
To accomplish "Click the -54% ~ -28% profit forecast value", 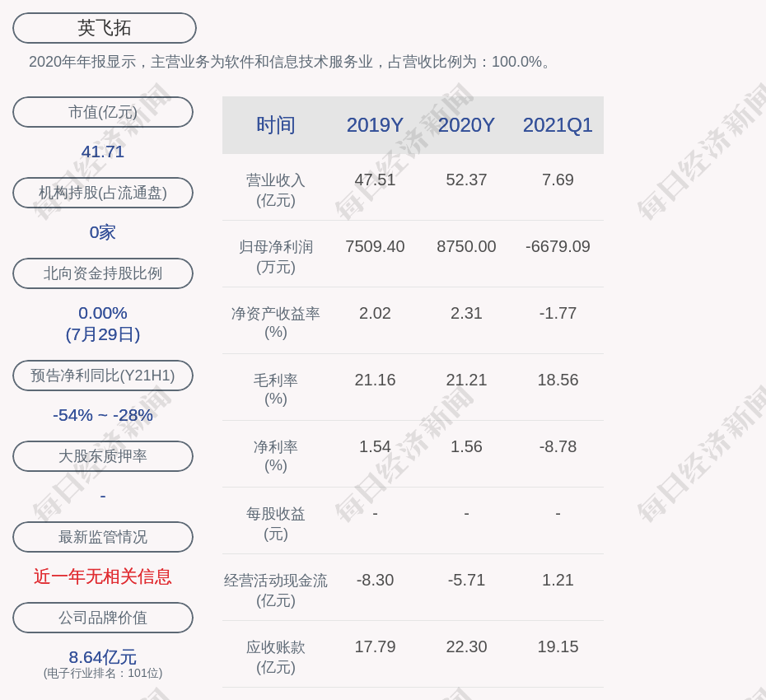I will tap(103, 415).
